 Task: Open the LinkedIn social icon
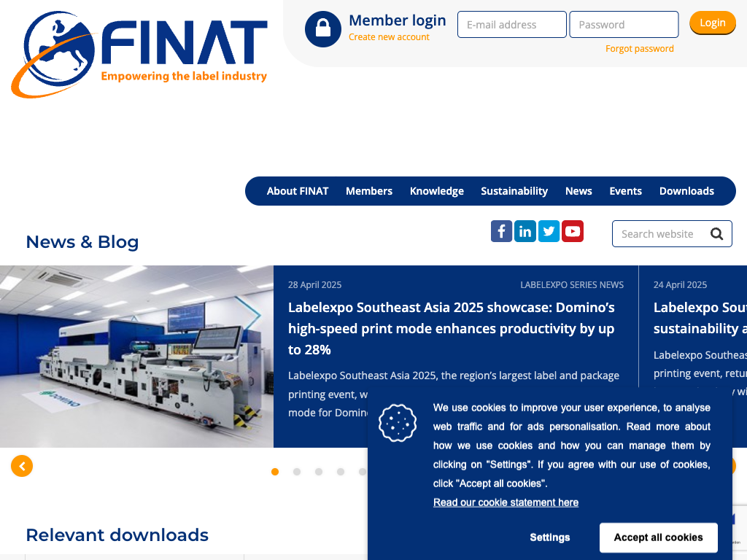(x=525, y=231)
